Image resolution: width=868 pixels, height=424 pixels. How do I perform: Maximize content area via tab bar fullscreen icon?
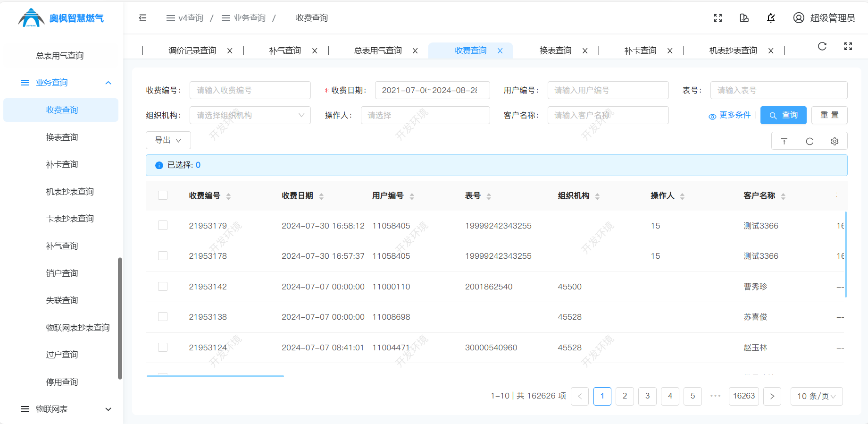pos(848,46)
